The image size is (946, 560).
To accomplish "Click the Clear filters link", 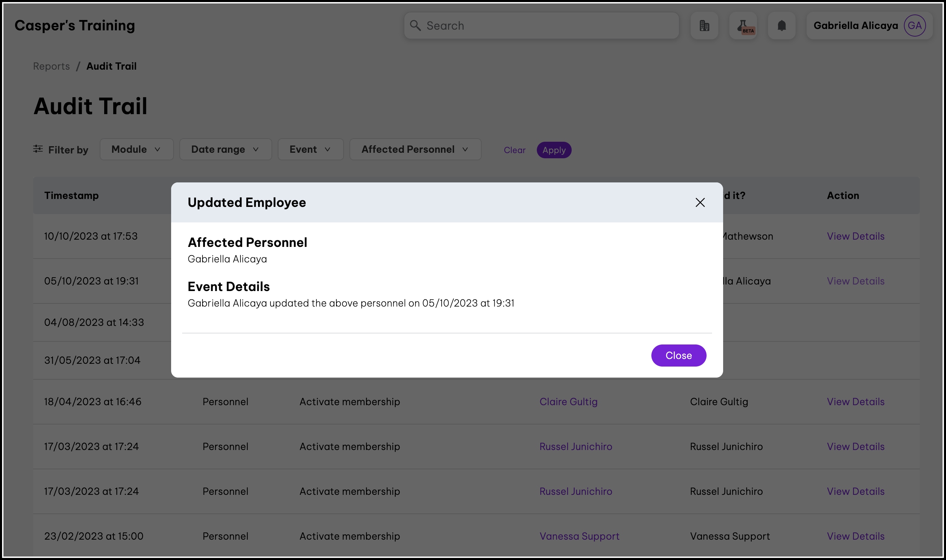I will [514, 150].
